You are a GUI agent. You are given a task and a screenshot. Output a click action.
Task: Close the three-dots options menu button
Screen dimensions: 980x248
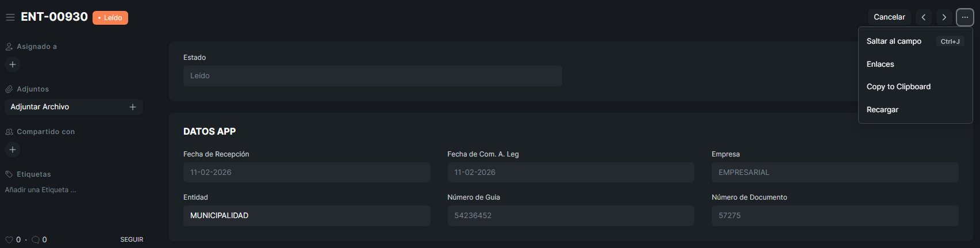tap(965, 17)
